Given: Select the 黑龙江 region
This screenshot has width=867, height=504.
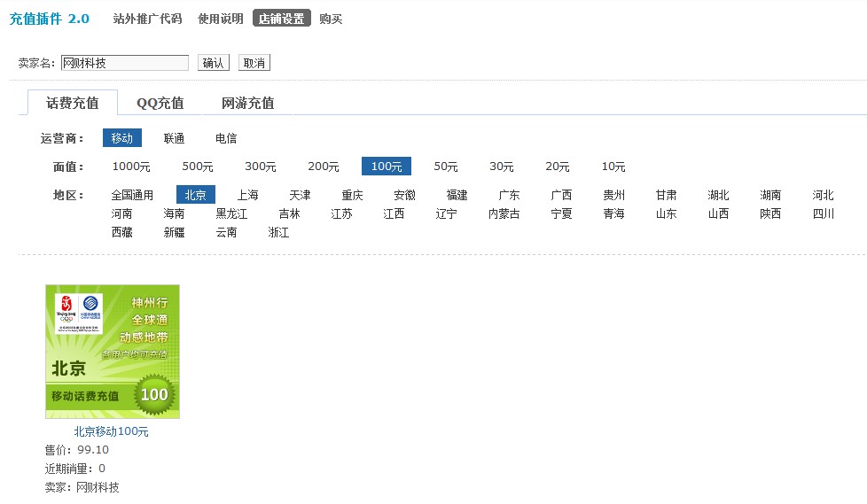Looking at the screenshot, I should (x=231, y=213).
